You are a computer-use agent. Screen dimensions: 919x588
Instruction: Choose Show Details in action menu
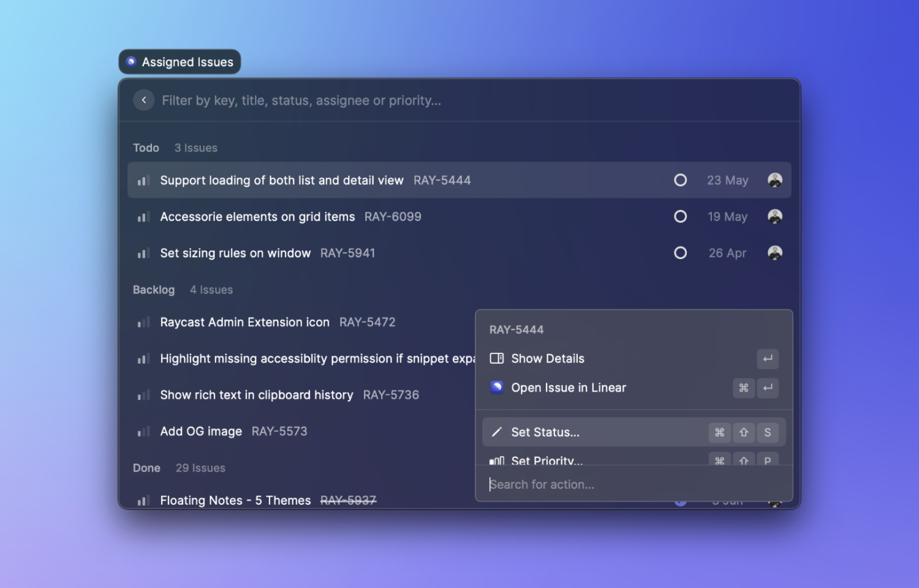coord(633,358)
